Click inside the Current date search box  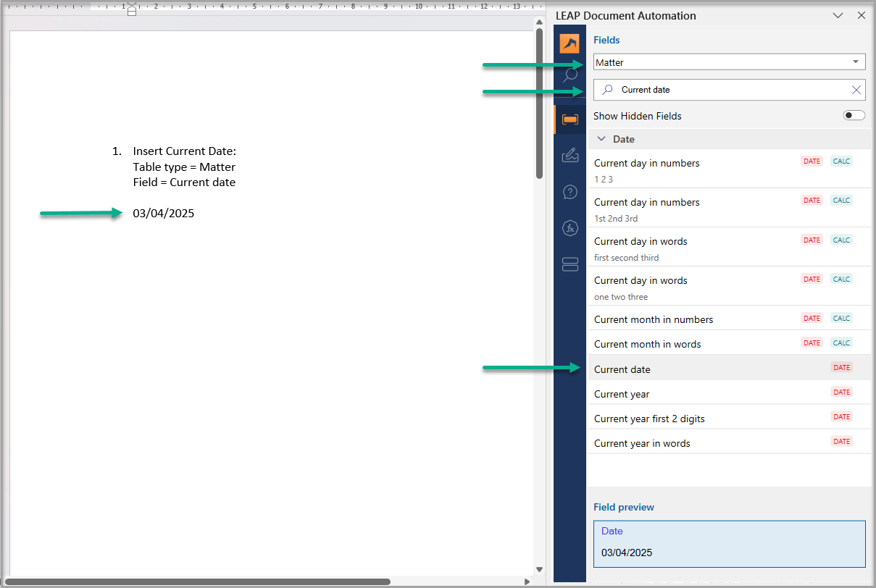725,90
